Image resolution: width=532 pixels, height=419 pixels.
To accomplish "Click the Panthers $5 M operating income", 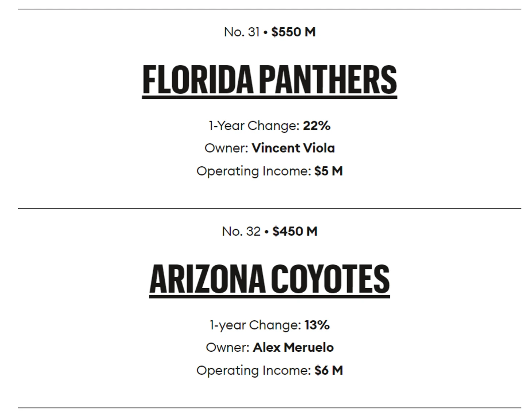I will (328, 171).
